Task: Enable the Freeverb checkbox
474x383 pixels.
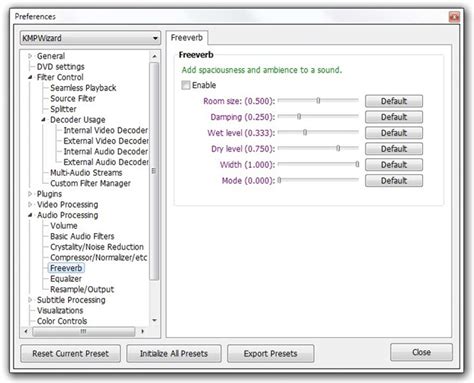Action: 185,85
